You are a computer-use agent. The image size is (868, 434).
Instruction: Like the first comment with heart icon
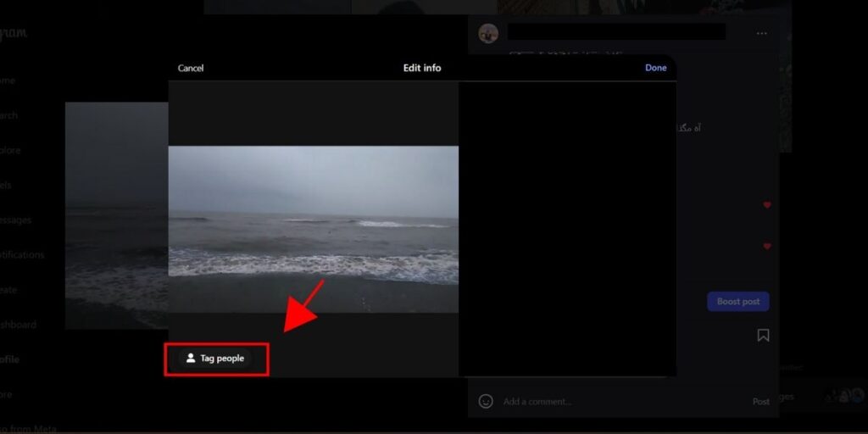point(767,205)
